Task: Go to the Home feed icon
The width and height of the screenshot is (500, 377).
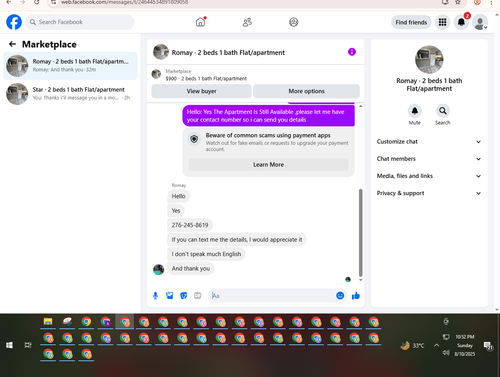Action: click(200, 22)
